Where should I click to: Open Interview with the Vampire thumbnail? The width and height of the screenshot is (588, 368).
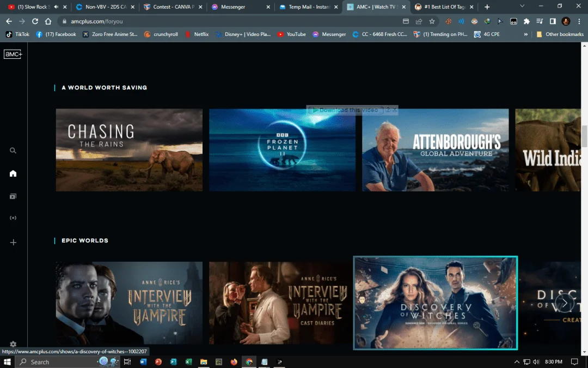click(x=129, y=303)
